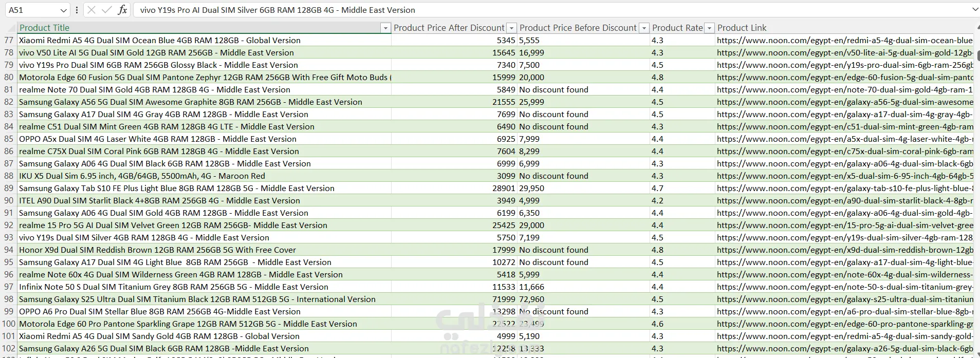
Task: Select before-discount price cell 11,666
Action: pyautogui.click(x=583, y=287)
